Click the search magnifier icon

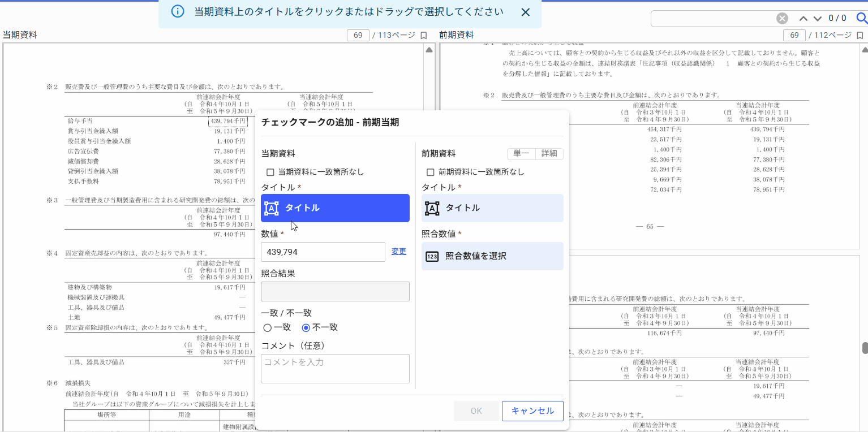click(x=862, y=19)
